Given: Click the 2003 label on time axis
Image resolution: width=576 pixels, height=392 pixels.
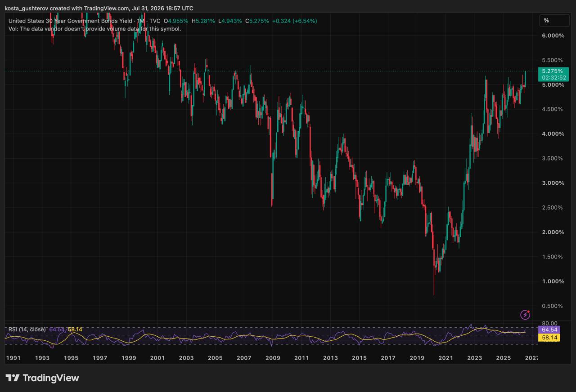Looking at the screenshot, I should pyautogui.click(x=186, y=358).
